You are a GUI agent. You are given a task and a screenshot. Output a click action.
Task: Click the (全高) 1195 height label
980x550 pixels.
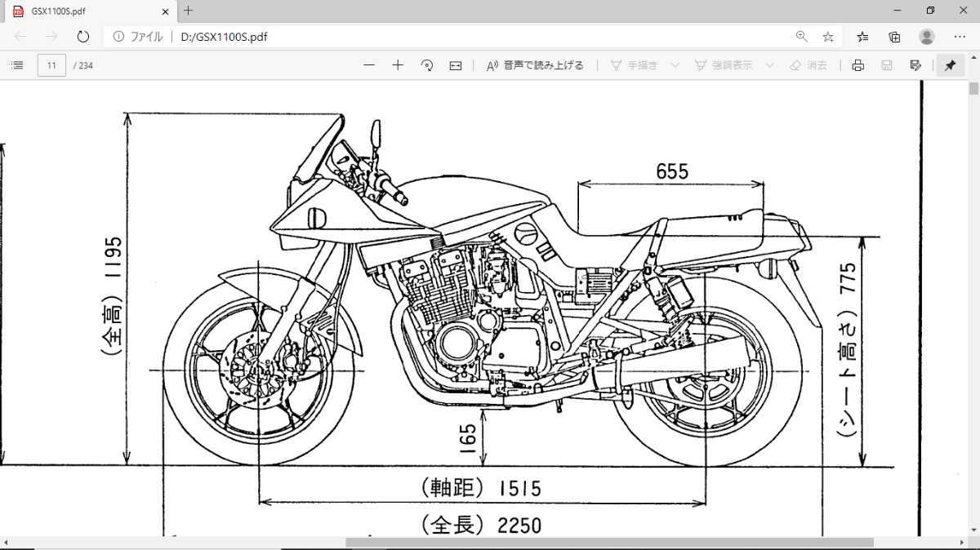click(x=113, y=295)
